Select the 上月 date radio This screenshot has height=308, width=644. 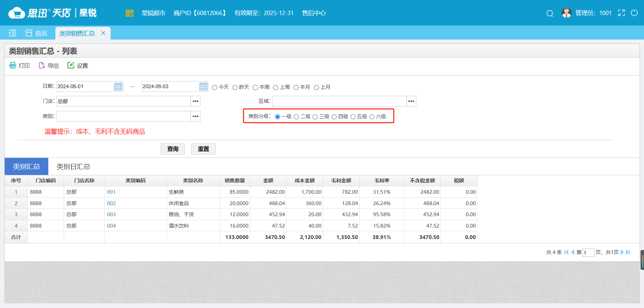[316, 87]
